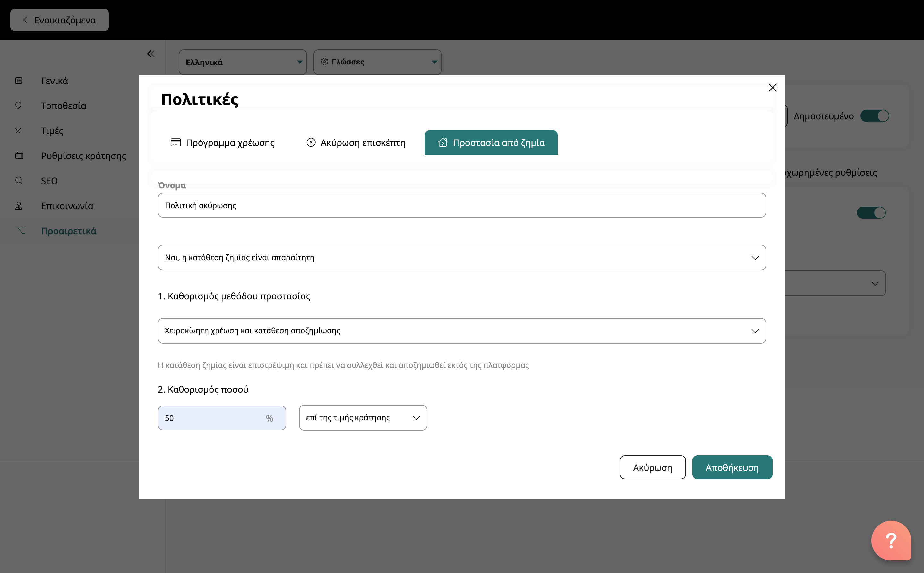Viewport: 924px width, 573px height.
Task: Open the 'επί της τιμής κράτησης' dropdown
Action: (x=363, y=418)
